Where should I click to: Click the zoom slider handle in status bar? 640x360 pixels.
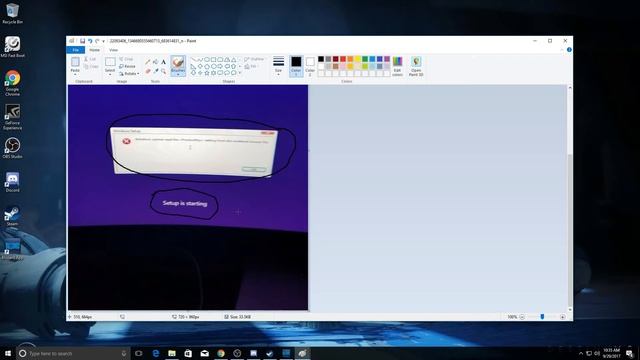pyautogui.click(x=542, y=316)
